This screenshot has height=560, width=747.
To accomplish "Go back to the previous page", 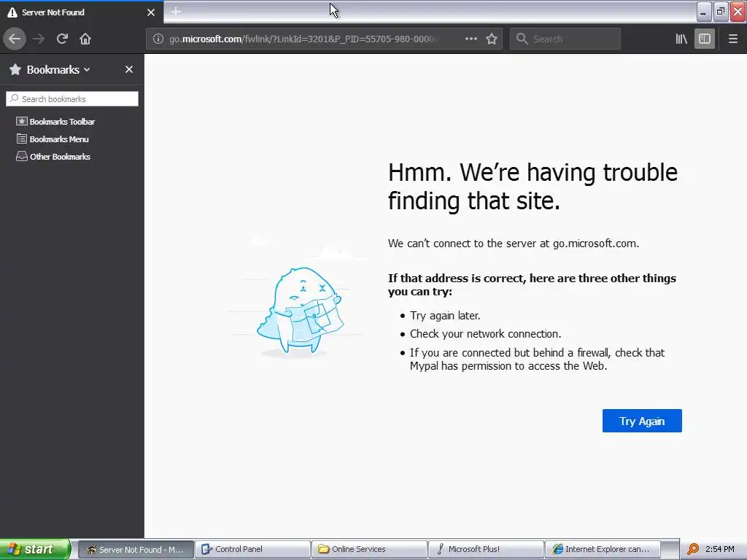I will pyautogui.click(x=15, y=39).
